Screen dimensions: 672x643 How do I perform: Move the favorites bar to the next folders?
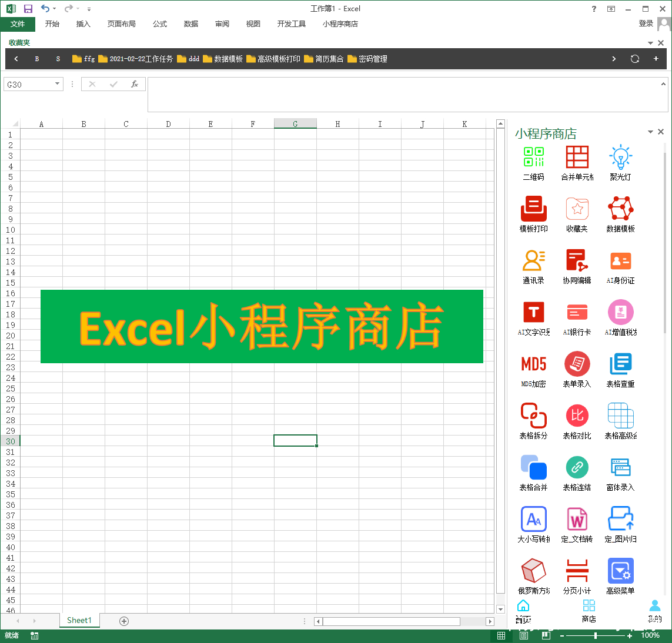click(614, 59)
